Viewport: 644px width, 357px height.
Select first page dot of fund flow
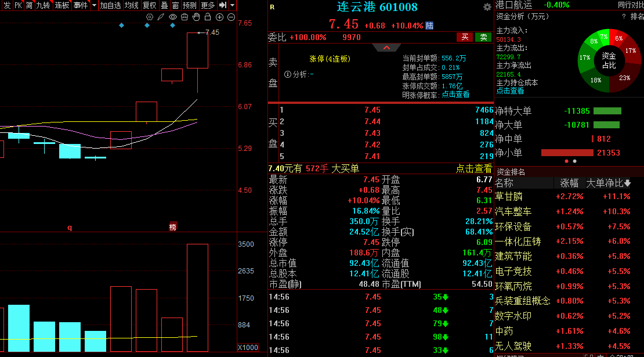(x=567, y=161)
